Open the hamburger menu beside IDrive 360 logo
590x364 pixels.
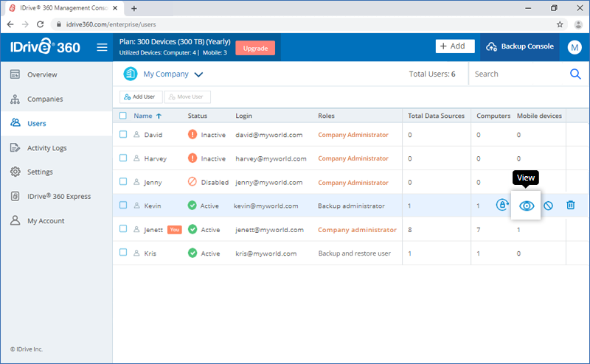pos(102,47)
